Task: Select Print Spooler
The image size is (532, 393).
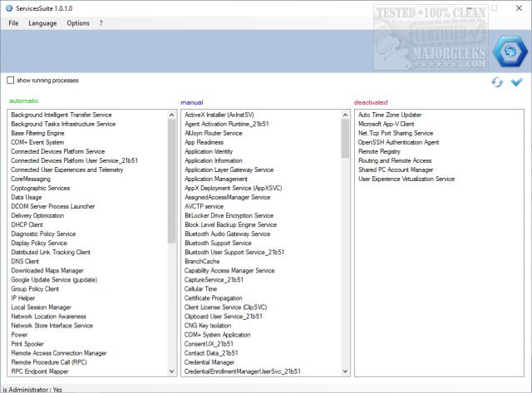Action: tap(27, 344)
